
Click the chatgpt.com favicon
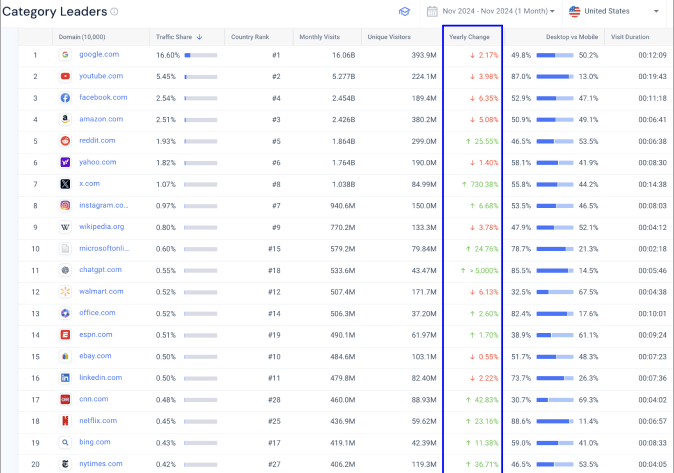point(65,270)
